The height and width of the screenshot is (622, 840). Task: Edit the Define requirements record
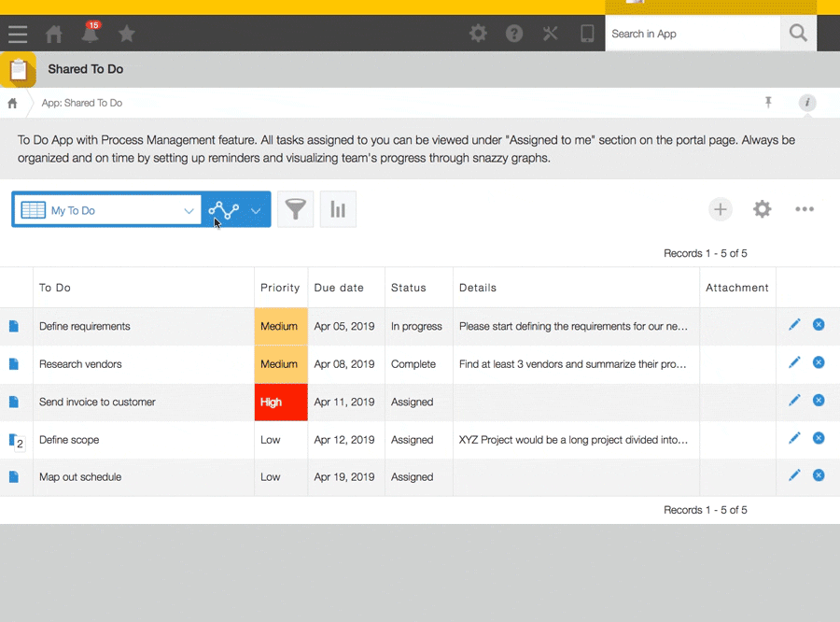pos(794,325)
